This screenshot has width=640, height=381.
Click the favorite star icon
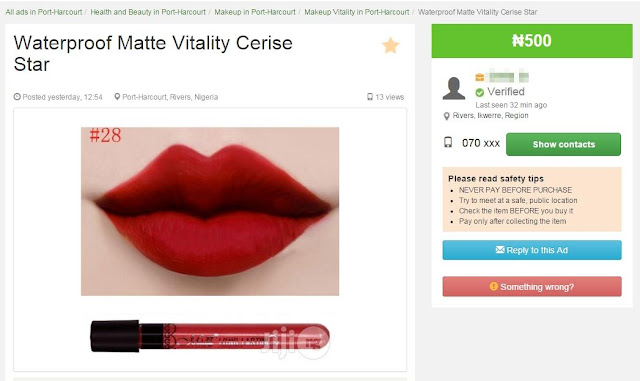click(x=390, y=45)
